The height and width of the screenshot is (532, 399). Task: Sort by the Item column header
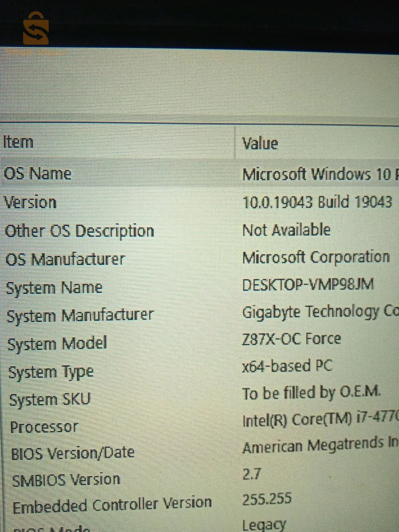point(18,142)
